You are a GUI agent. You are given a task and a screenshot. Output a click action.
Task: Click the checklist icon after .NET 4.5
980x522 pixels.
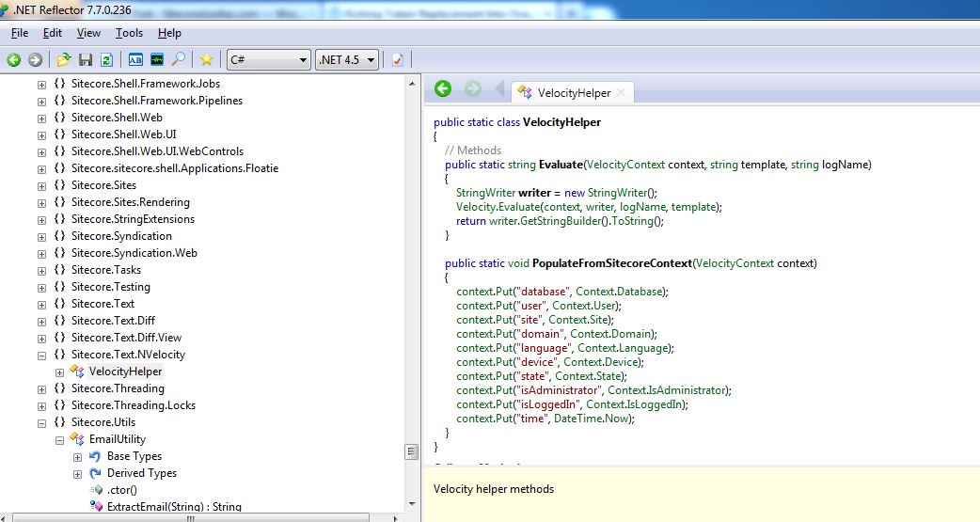[x=398, y=60]
